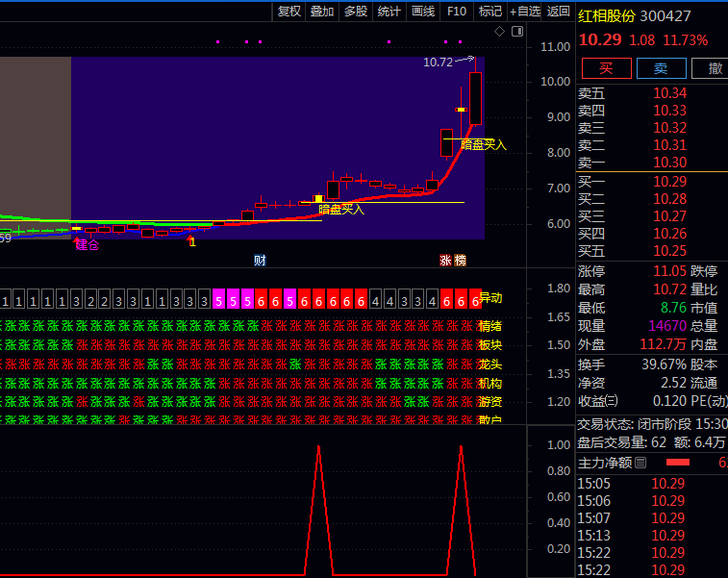Click the 龙头 indicator row label
This screenshot has height=578, width=728.
coord(490,364)
